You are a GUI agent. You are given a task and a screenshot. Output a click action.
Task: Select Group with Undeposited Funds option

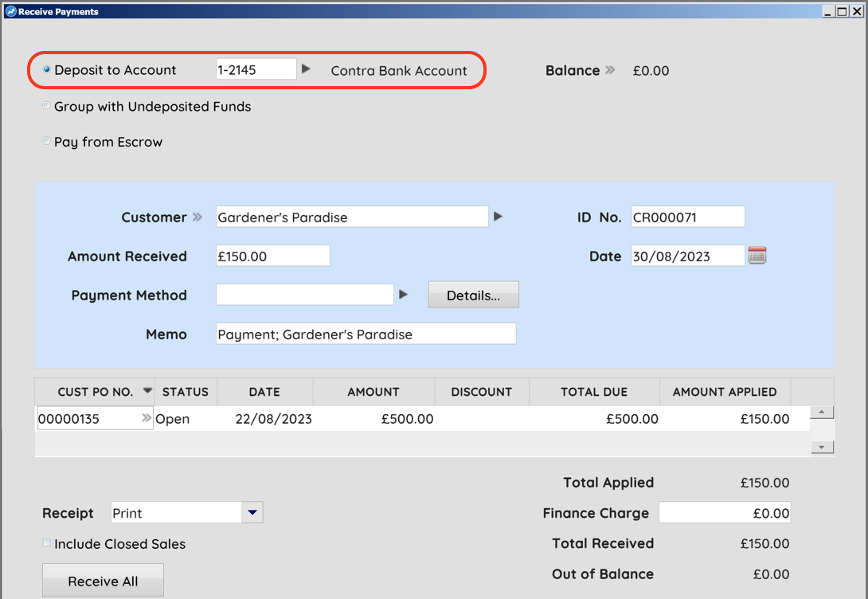[47, 106]
